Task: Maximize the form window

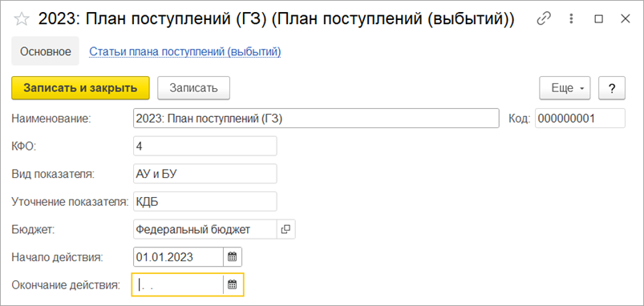Action: [x=599, y=19]
